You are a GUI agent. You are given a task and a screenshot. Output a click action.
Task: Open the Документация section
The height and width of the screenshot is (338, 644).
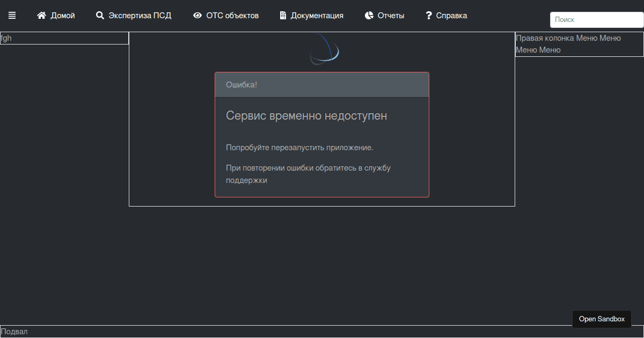tap(317, 16)
